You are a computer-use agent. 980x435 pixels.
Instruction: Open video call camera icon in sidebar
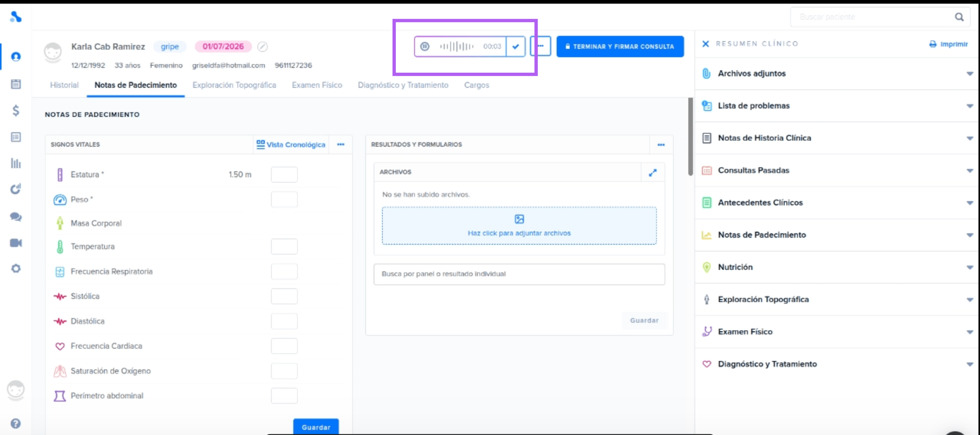point(16,242)
